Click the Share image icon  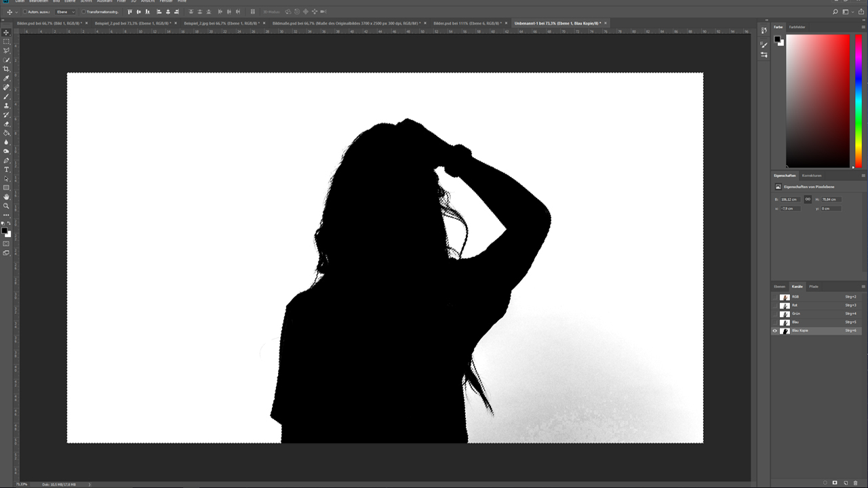click(861, 12)
